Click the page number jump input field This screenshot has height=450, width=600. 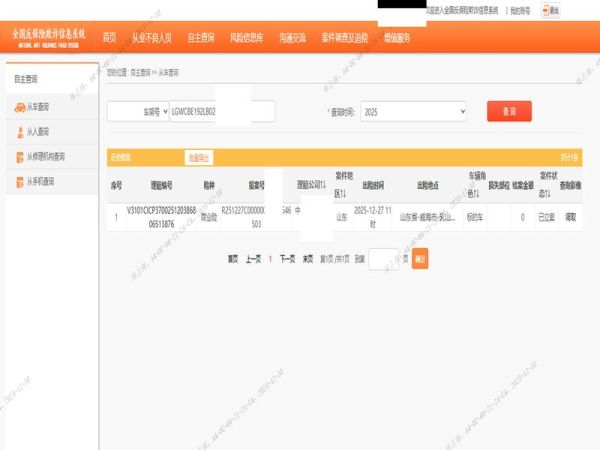384,259
